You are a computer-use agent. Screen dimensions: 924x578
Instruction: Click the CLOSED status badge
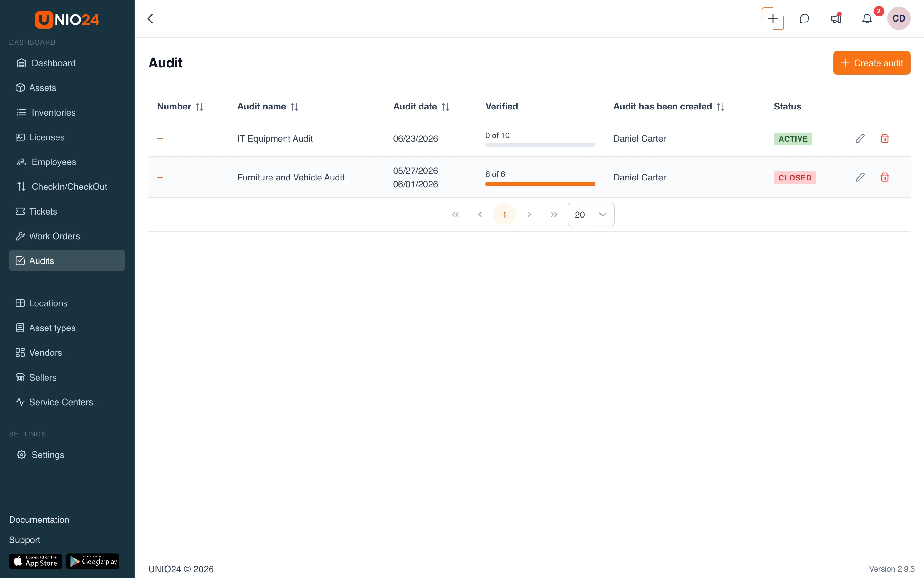795,178
